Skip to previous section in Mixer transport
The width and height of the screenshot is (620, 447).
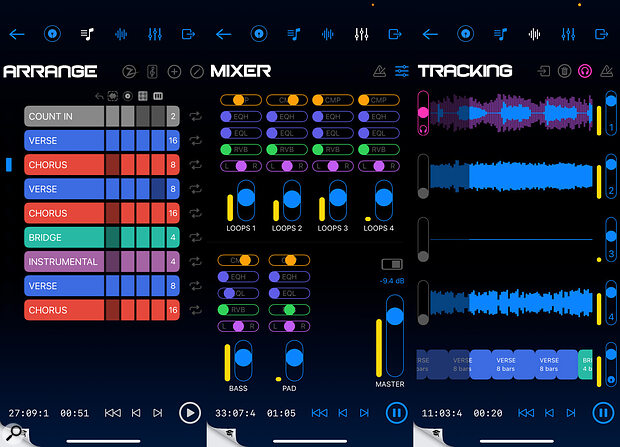(x=342, y=413)
